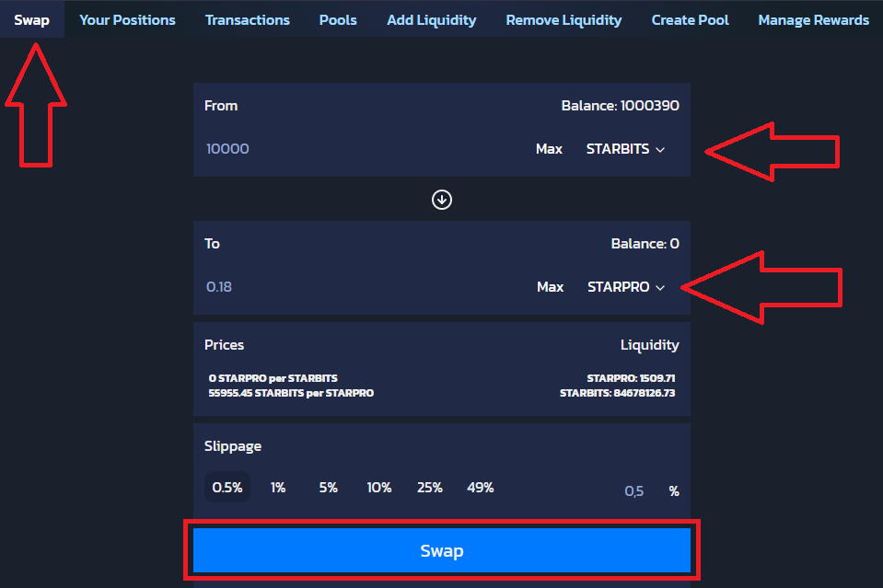
Task: Switch to Your Positions tab
Action: point(127,19)
